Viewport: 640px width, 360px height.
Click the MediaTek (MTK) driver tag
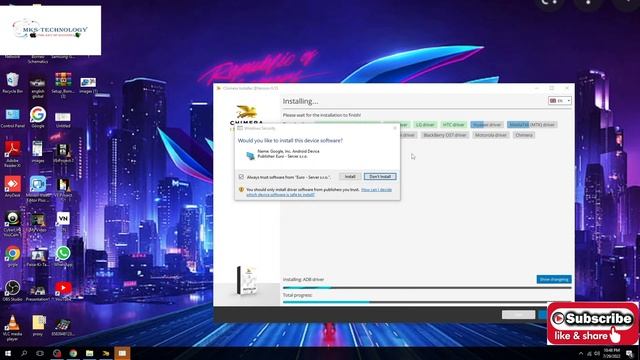(532, 124)
